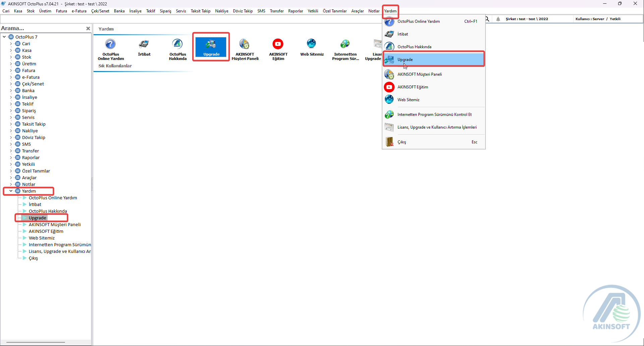Choose Çıkış from the dropdown menu

point(433,142)
